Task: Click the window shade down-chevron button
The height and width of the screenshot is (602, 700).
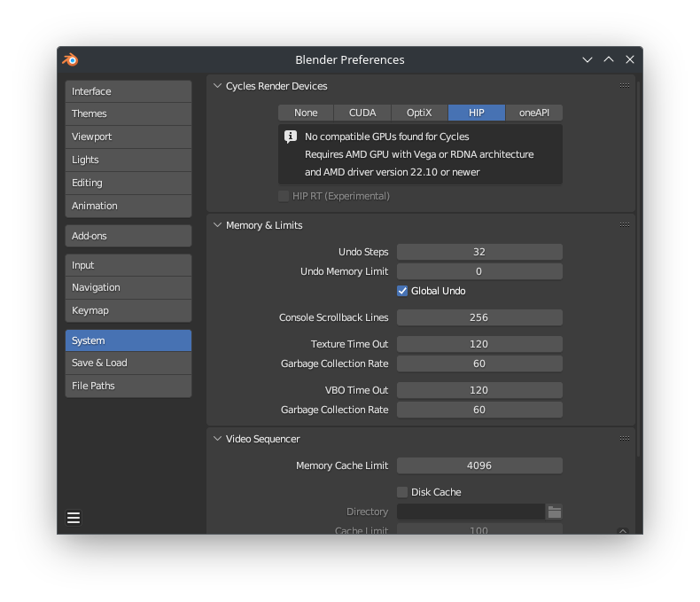Action: coord(587,59)
